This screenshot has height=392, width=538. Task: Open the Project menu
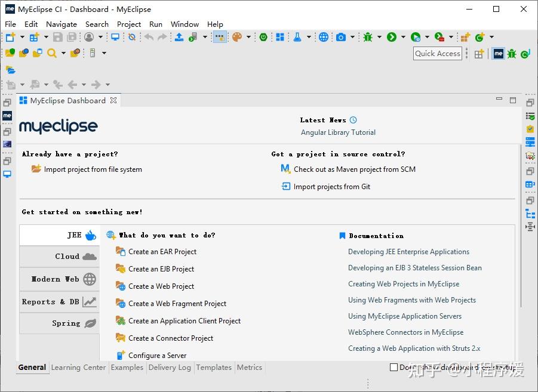pos(128,24)
